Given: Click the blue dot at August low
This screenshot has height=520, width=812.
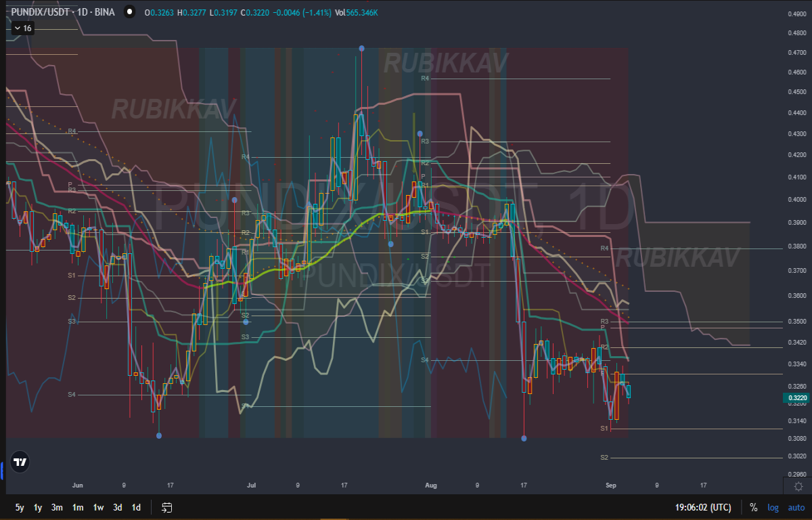Looking at the screenshot, I should click(x=524, y=439).
